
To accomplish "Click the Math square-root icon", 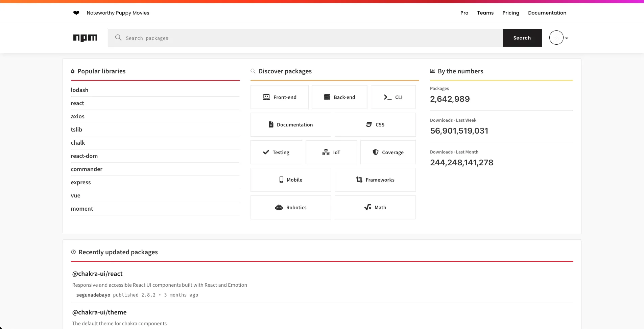I will (368, 207).
